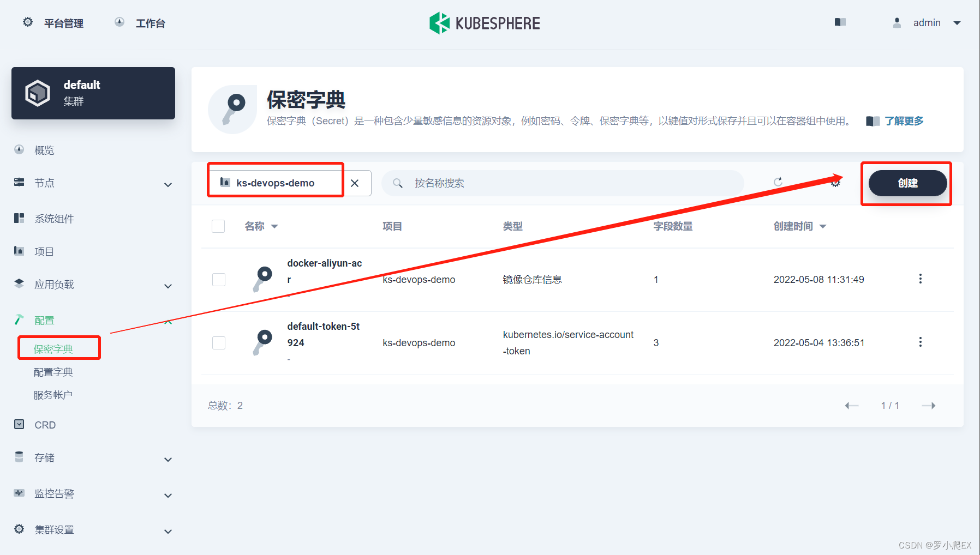Refresh the secrets list
The height and width of the screenshot is (555, 980).
pos(779,183)
